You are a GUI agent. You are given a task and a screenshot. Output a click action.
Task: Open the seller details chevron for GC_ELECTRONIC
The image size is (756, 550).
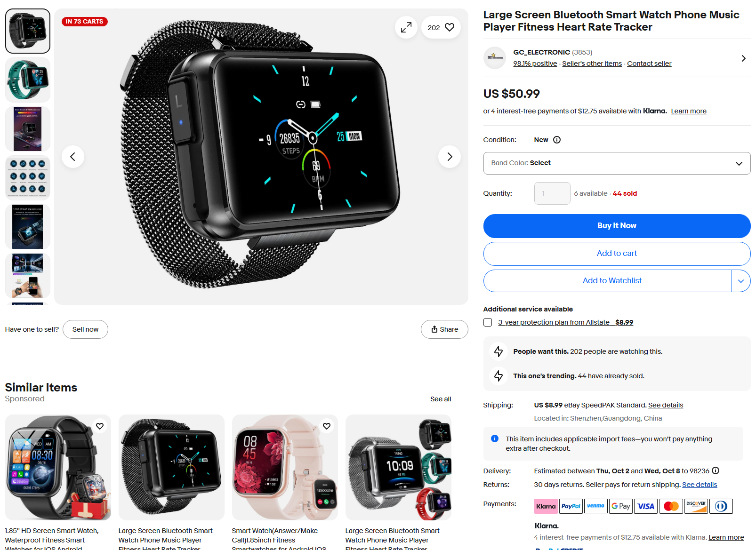point(743,58)
